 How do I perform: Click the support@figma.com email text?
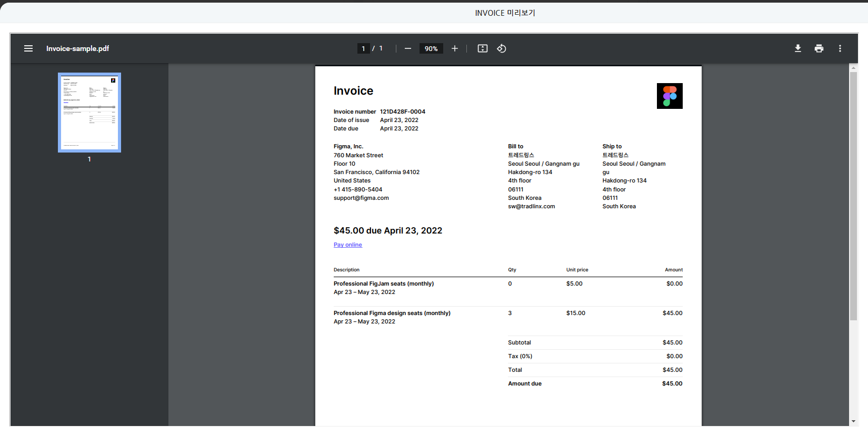[x=361, y=198]
